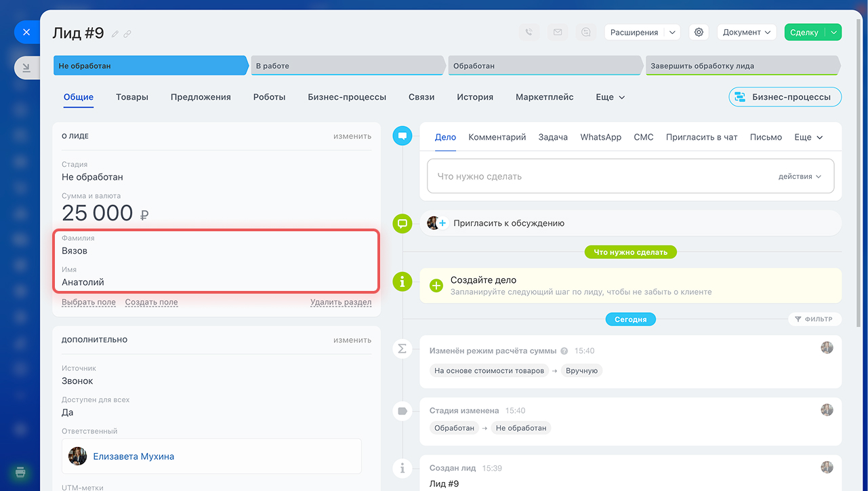
Task: Click the green printer icon at the bottom left
Action: pos(20,472)
